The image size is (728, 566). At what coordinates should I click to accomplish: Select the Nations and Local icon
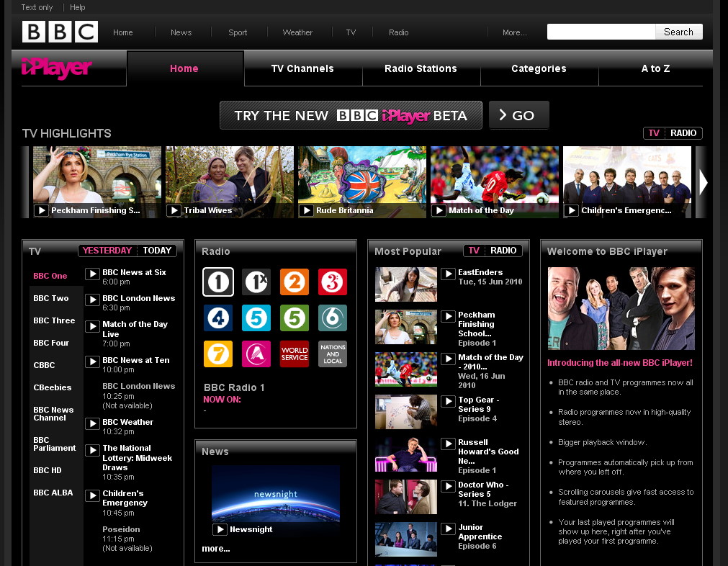(333, 354)
